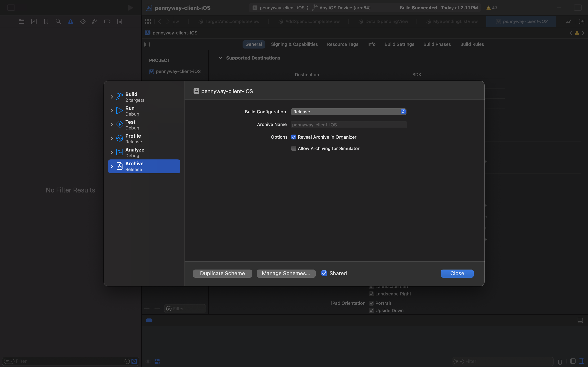Click the trash icon in debug area
Image resolution: width=588 pixels, height=367 pixels.
coord(560,361)
